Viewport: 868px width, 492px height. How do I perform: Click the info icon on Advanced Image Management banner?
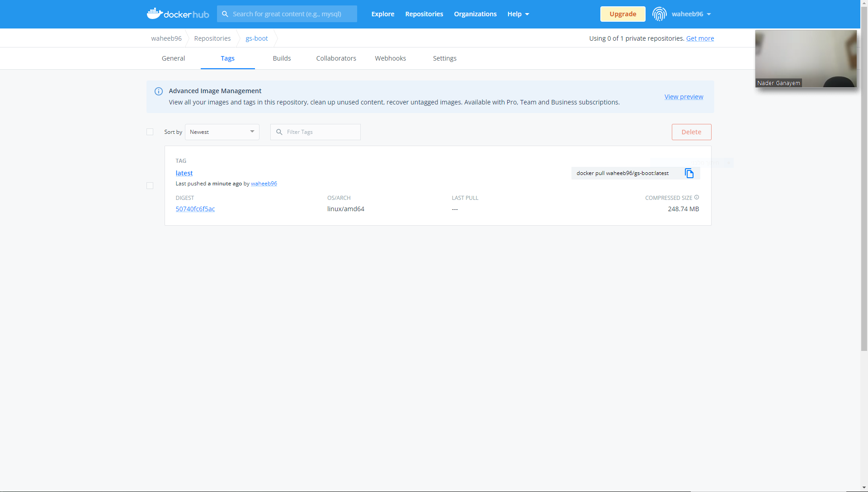pos(158,91)
